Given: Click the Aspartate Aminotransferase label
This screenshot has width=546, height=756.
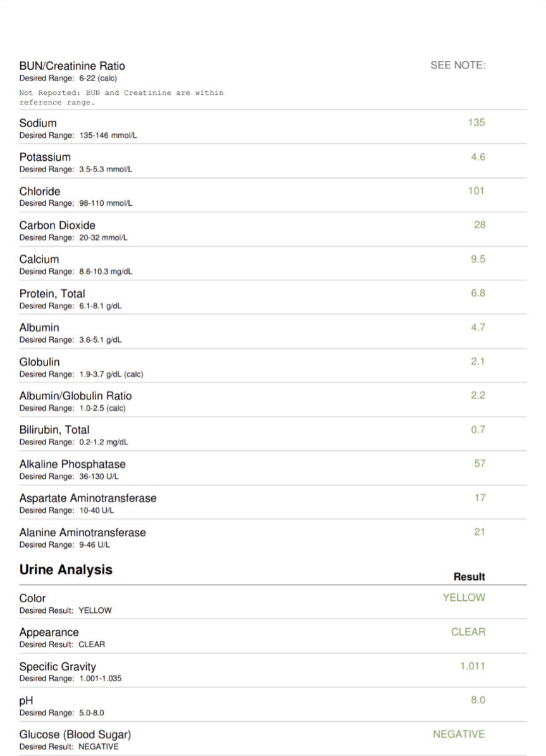Looking at the screenshot, I should 87,498.
